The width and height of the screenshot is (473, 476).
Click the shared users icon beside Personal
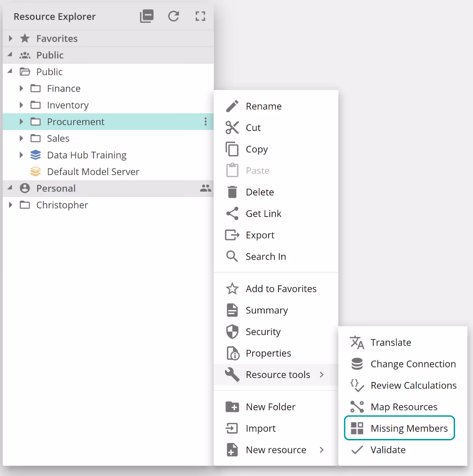coord(206,188)
